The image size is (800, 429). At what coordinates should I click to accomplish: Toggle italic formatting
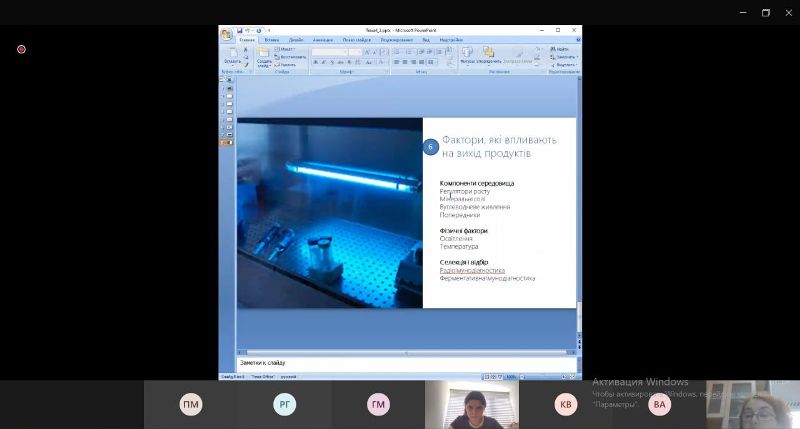click(323, 62)
